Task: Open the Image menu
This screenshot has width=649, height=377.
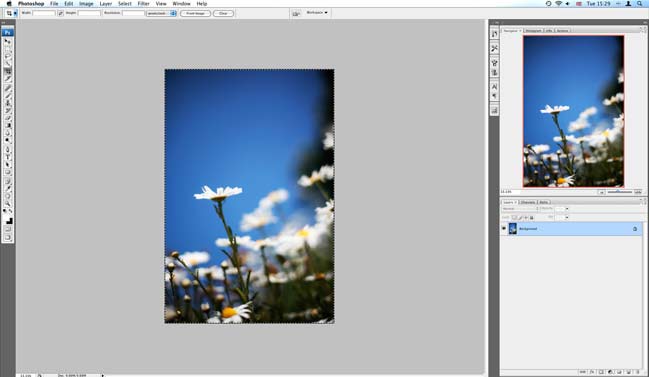Action: pyautogui.click(x=86, y=4)
